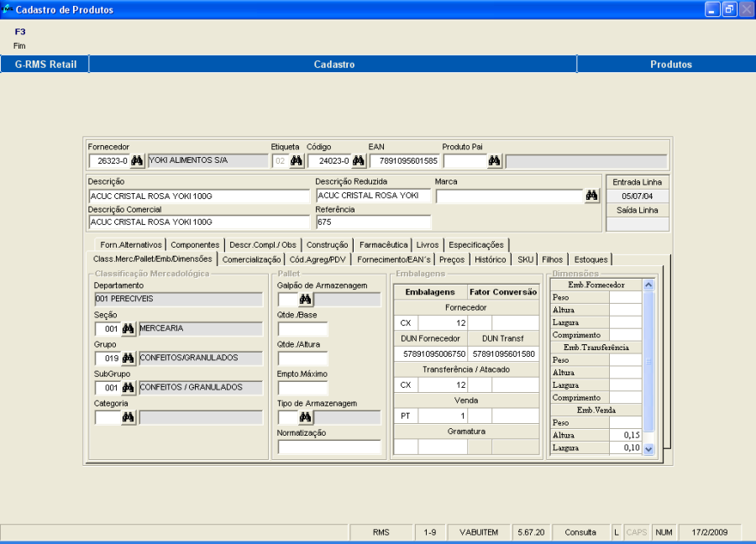
Task: Click the EAN field 7891095601585
Action: point(405,161)
